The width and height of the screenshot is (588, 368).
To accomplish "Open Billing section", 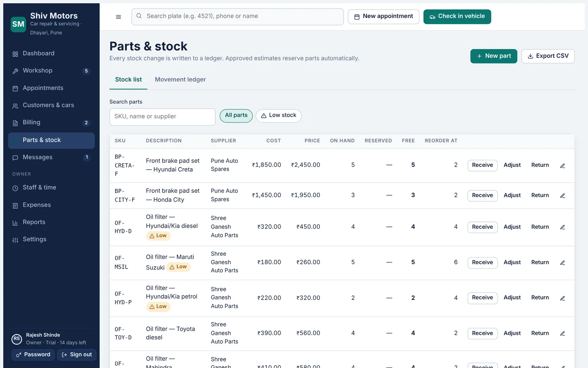I will click(51, 123).
